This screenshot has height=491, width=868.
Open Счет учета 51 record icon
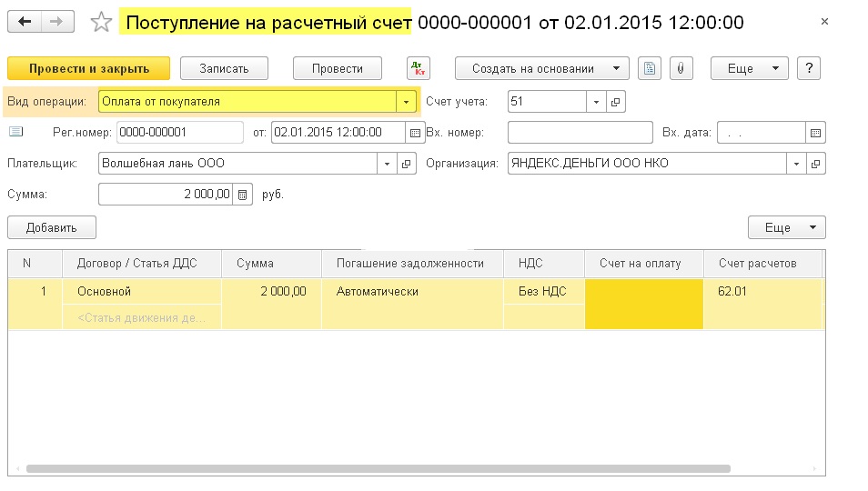click(x=616, y=102)
